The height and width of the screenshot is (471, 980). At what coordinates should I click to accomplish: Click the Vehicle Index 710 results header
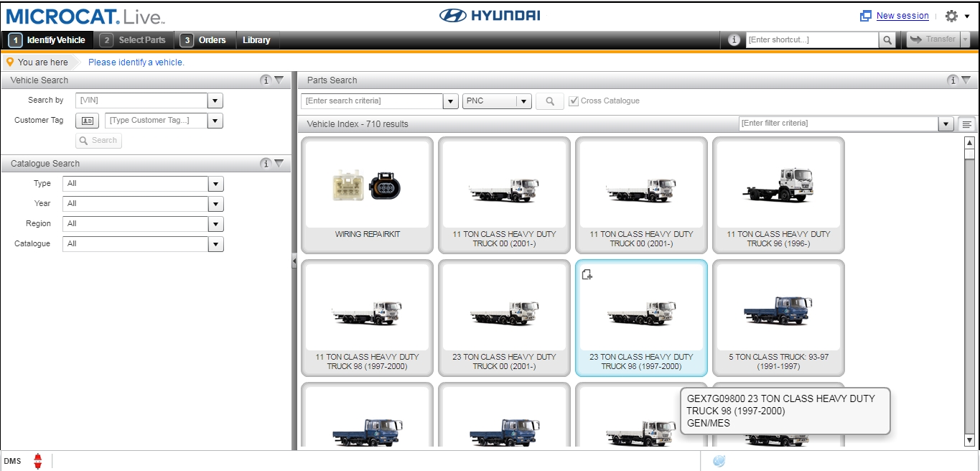(358, 124)
